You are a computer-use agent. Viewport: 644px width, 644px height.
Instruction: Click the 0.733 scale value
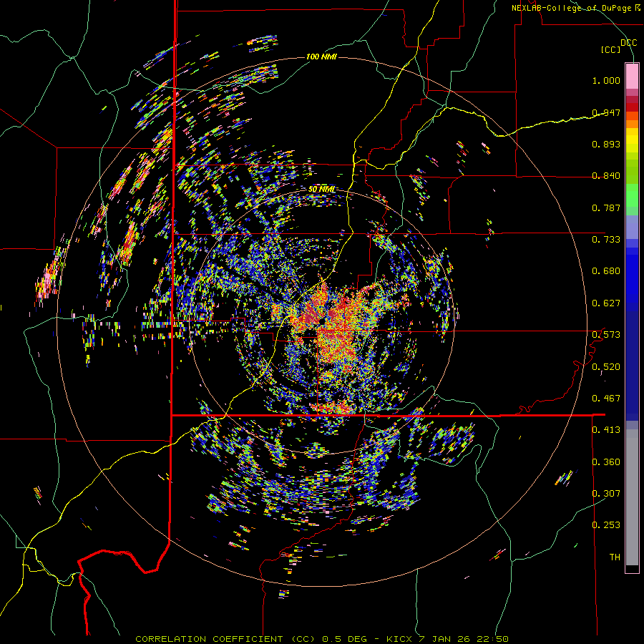click(606, 240)
